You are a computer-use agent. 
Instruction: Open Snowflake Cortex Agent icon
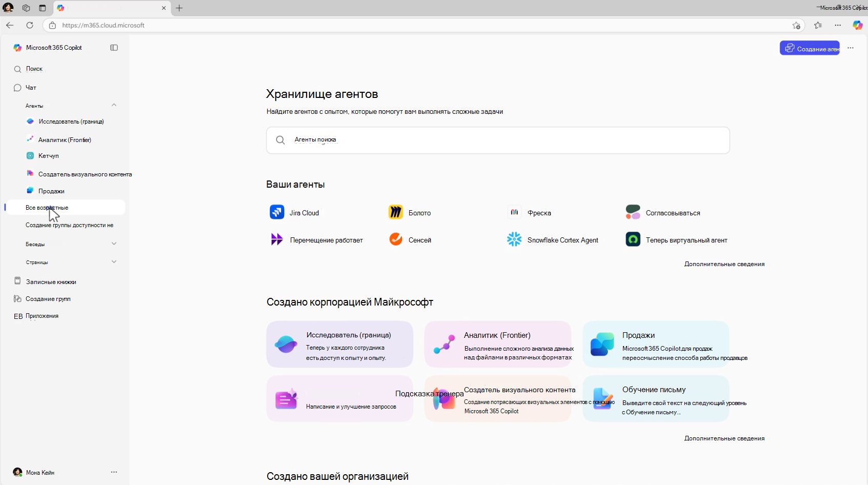514,239
